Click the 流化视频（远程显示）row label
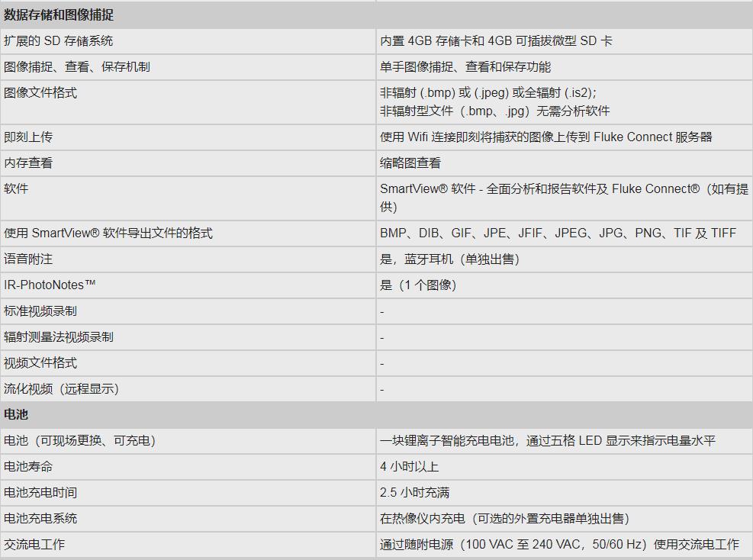This screenshot has width=753, height=560. click(x=62, y=389)
